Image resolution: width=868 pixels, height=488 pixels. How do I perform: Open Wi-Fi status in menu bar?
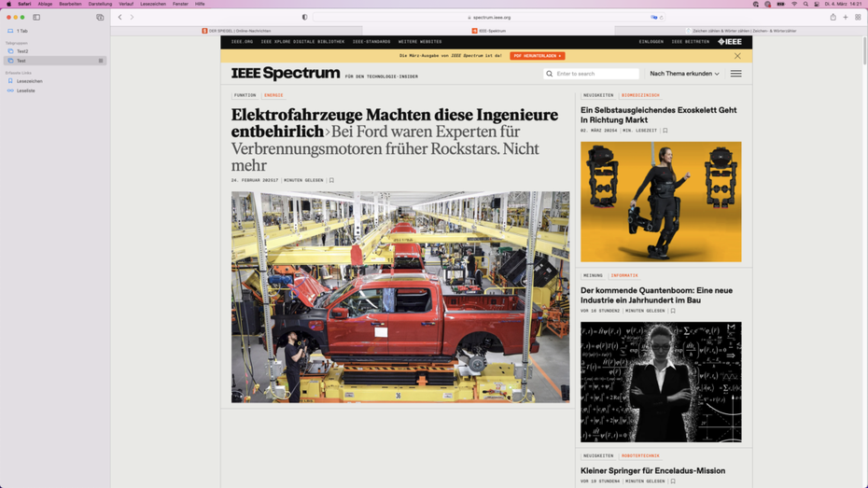794,4
